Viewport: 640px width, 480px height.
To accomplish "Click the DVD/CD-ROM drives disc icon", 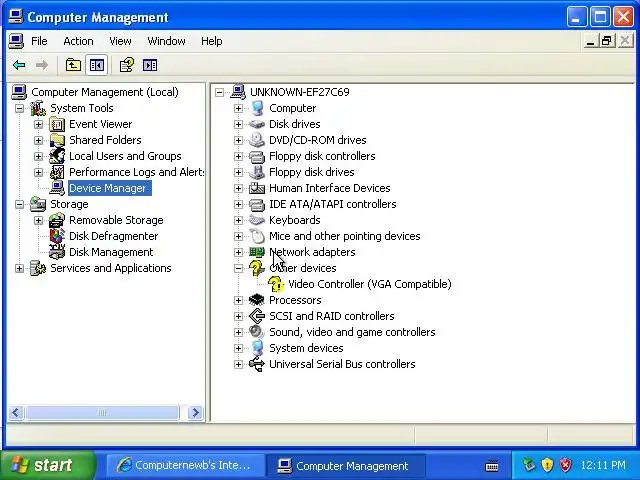I will click(x=257, y=140).
